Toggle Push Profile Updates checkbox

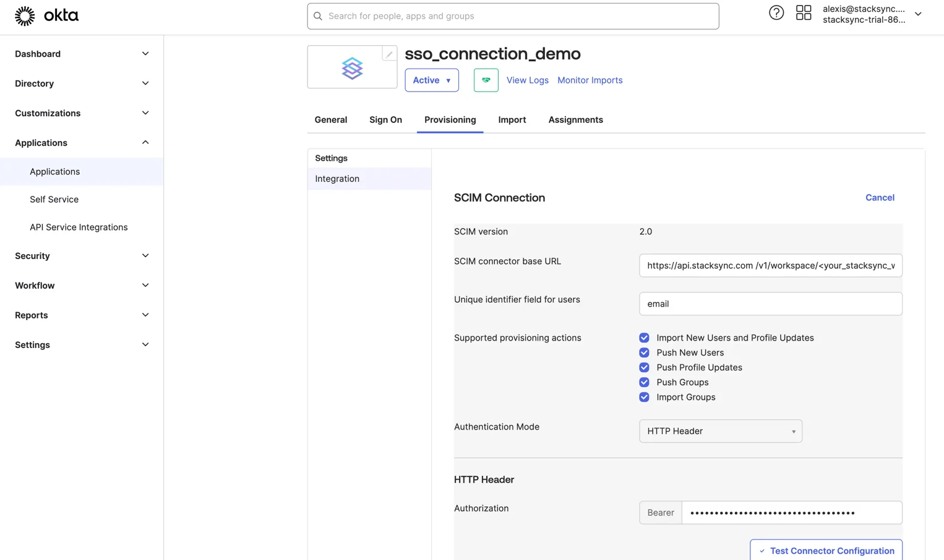click(644, 367)
